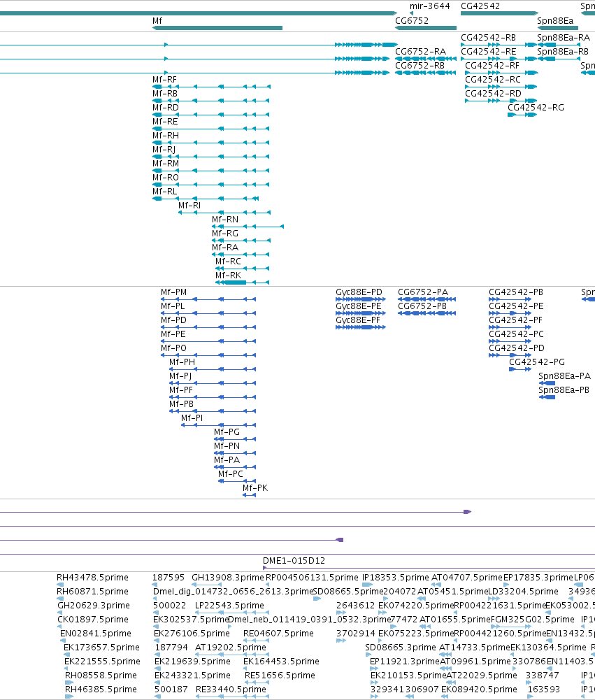Image resolution: width=595 pixels, height=700 pixels.
Task: Select protein Gyc88E-PE
Action: point(359,306)
